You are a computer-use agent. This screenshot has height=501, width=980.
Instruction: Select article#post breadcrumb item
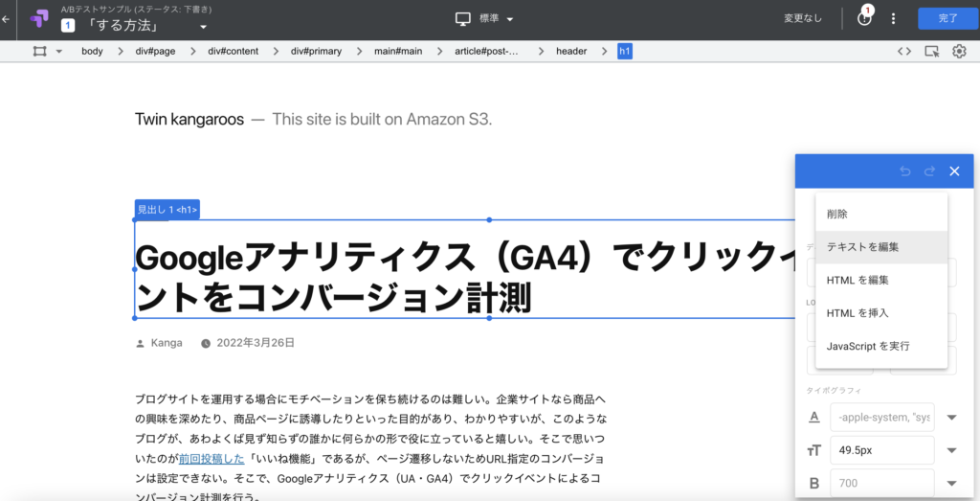pyautogui.click(x=487, y=52)
